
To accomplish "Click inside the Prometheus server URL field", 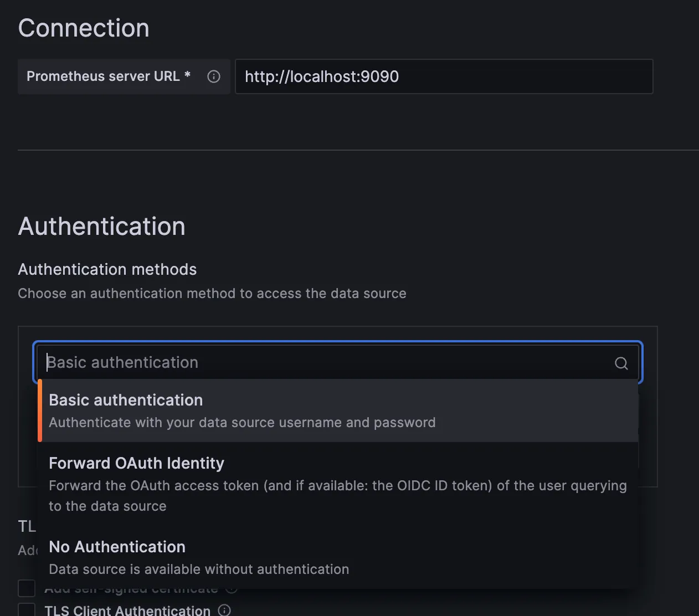I will [x=443, y=76].
